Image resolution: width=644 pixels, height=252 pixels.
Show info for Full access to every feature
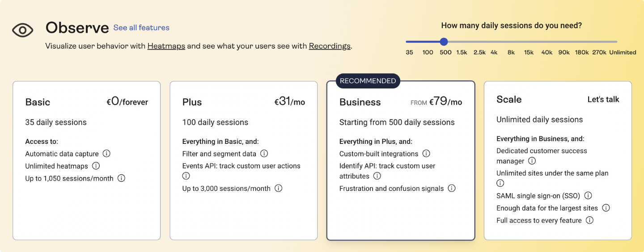click(x=589, y=220)
